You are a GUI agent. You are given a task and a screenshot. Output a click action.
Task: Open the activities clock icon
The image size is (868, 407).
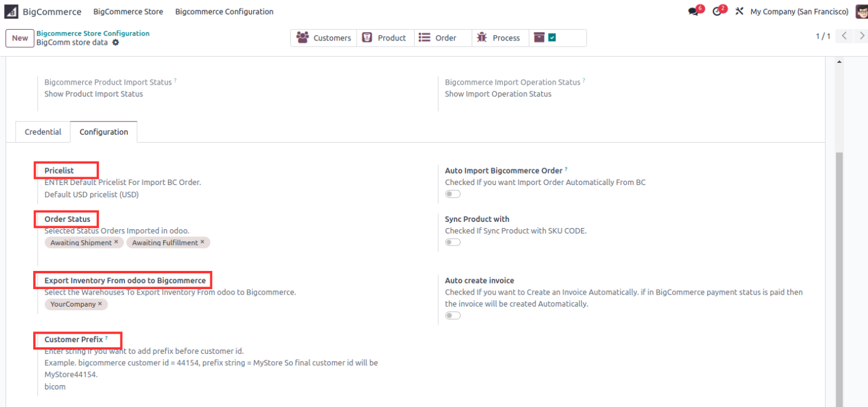coord(717,11)
